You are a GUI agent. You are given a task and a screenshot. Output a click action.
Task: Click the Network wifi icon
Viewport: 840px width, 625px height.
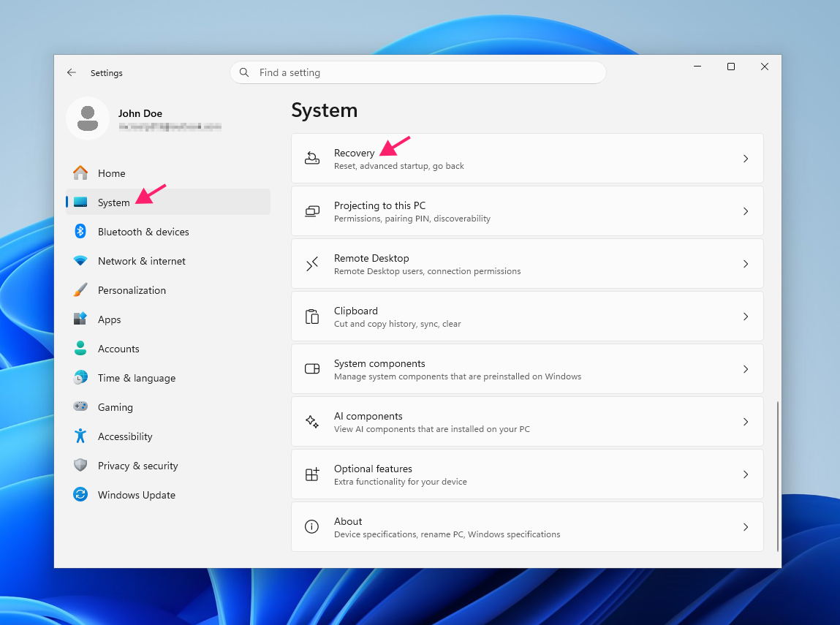pyautogui.click(x=80, y=261)
